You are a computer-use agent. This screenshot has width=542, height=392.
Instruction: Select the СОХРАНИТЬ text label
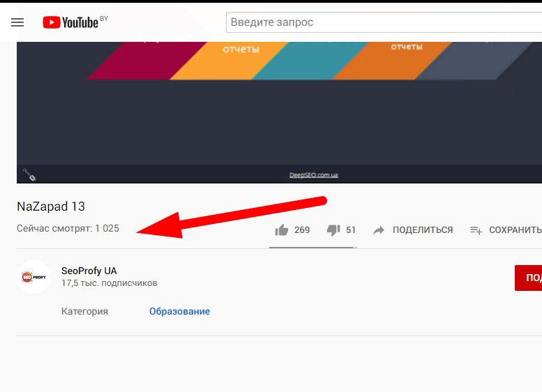(515, 230)
